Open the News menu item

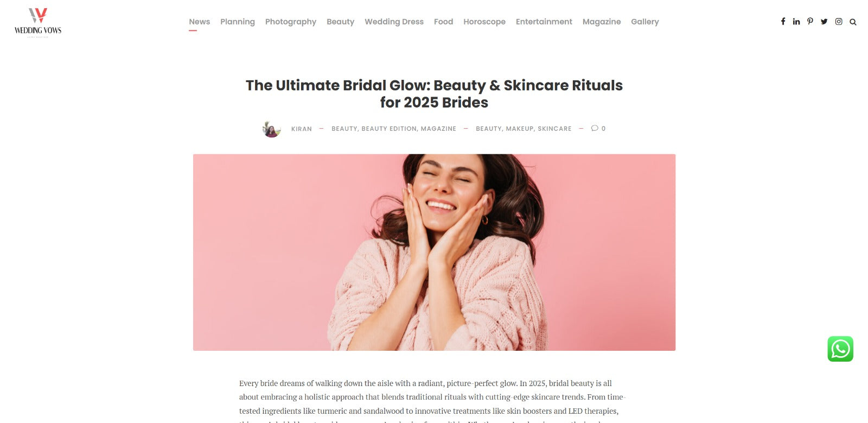pyautogui.click(x=199, y=22)
